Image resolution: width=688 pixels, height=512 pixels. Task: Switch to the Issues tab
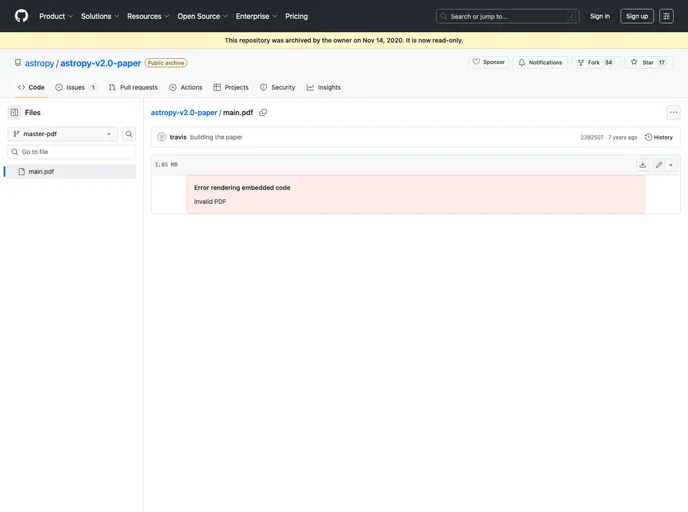75,87
